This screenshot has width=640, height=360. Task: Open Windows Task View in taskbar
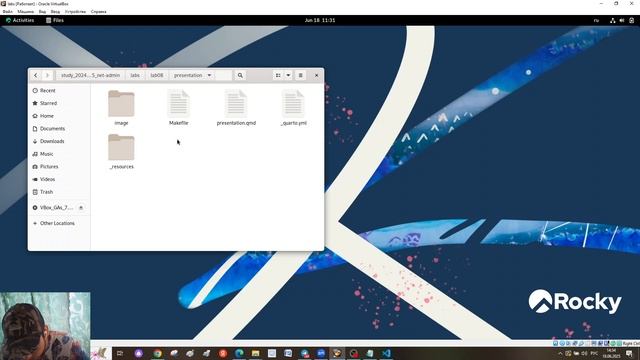pos(120,353)
